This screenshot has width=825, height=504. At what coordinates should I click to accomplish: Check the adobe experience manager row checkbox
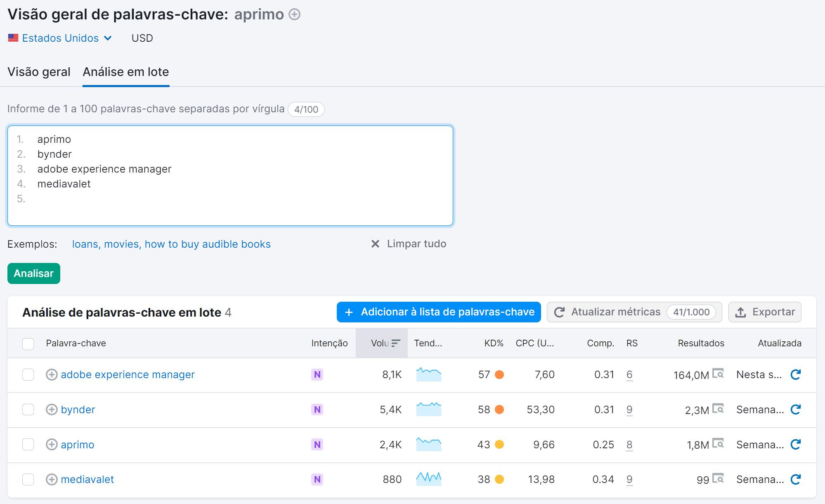click(28, 375)
